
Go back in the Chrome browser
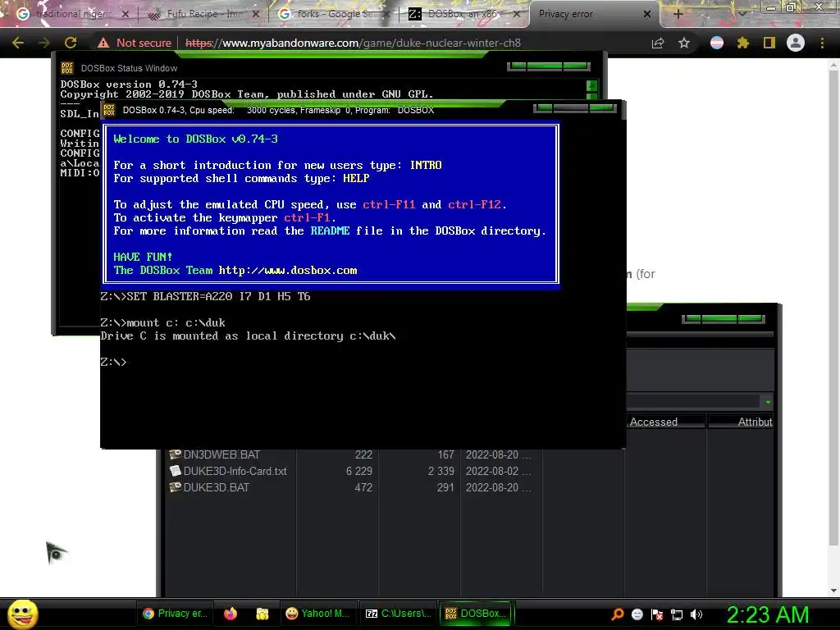(x=18, y=43)
